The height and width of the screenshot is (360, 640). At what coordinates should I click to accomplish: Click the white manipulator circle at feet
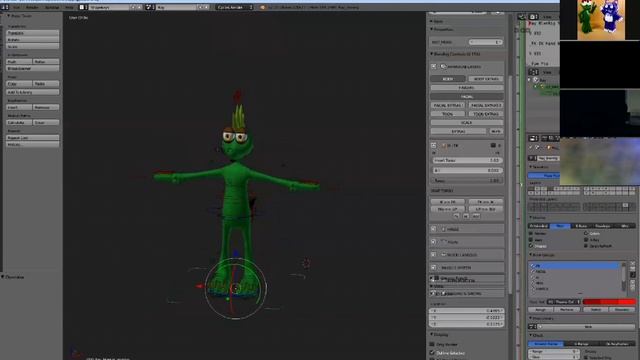[x=236, y=288]
